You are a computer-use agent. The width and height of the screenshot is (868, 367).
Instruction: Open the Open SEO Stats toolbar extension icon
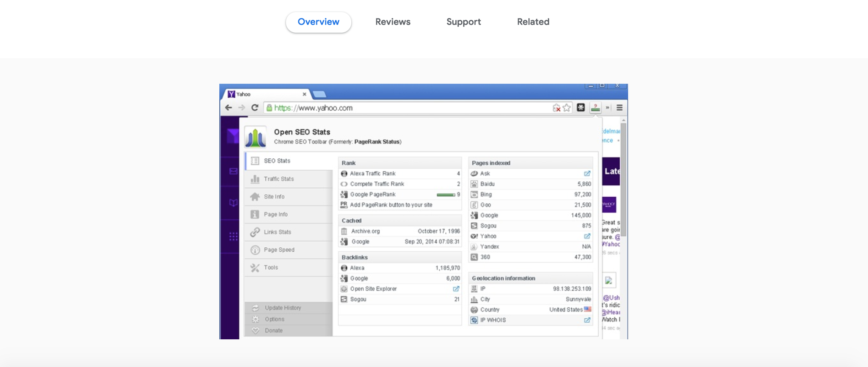(x=595, y=108)
